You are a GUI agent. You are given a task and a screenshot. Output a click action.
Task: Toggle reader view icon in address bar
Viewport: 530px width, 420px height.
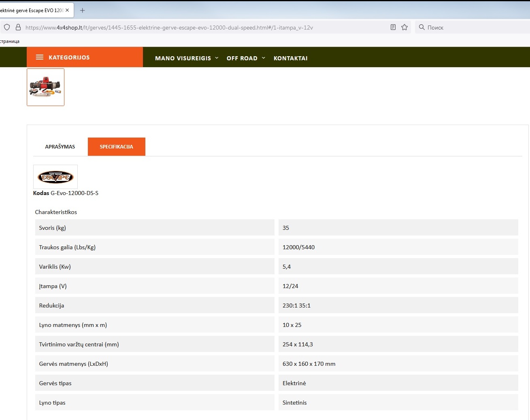pyautogui.click(x=393, y=27)
